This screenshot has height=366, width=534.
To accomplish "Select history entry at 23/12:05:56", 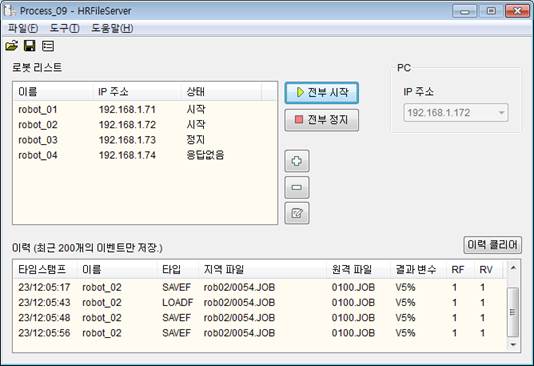I will 261,333.
